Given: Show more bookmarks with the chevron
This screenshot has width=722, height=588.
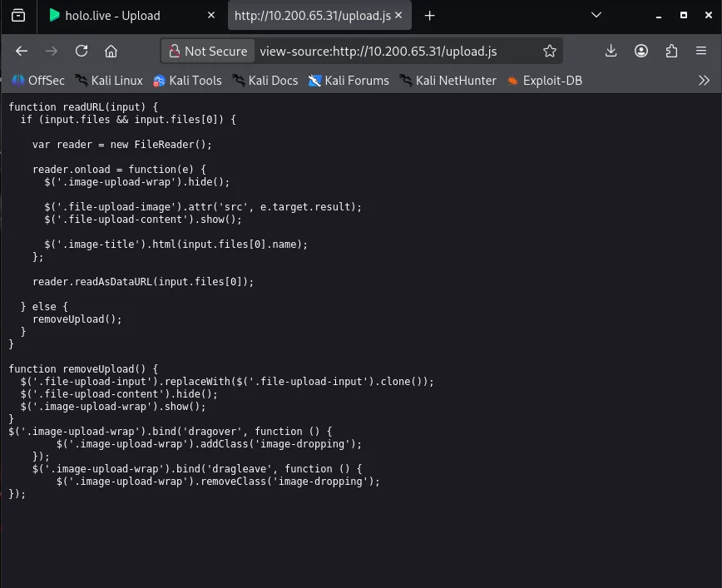Looking at the screenshot, I should pyautogui.click(x=704, y=81).
